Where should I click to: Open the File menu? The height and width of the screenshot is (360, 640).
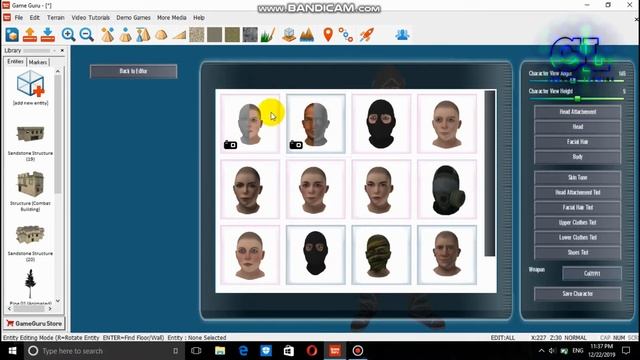tap(19, 18)
